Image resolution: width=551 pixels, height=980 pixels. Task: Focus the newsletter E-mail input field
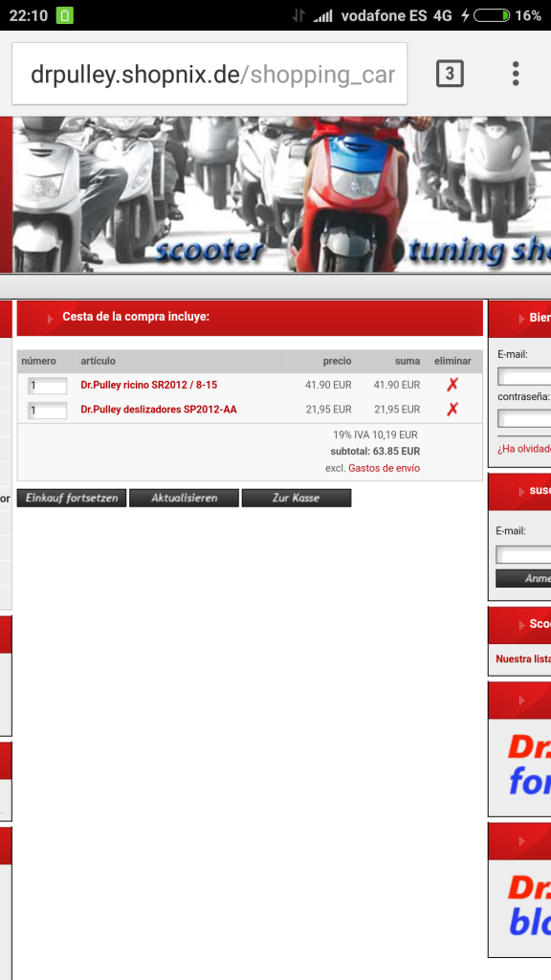tap(523, 554)
